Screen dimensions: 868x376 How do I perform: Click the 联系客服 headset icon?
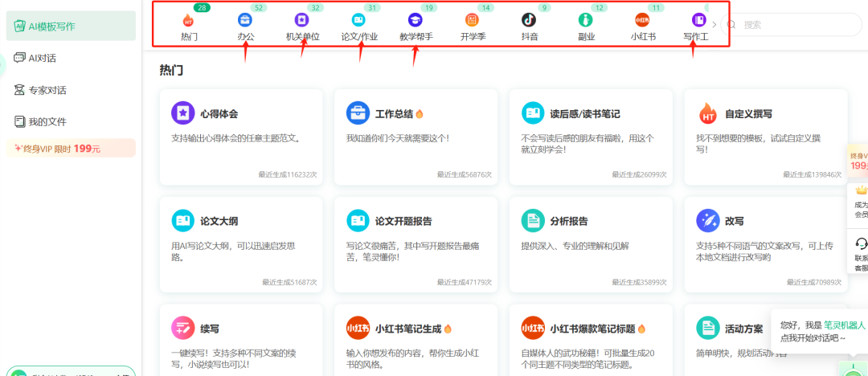click(x=861, y=243)
